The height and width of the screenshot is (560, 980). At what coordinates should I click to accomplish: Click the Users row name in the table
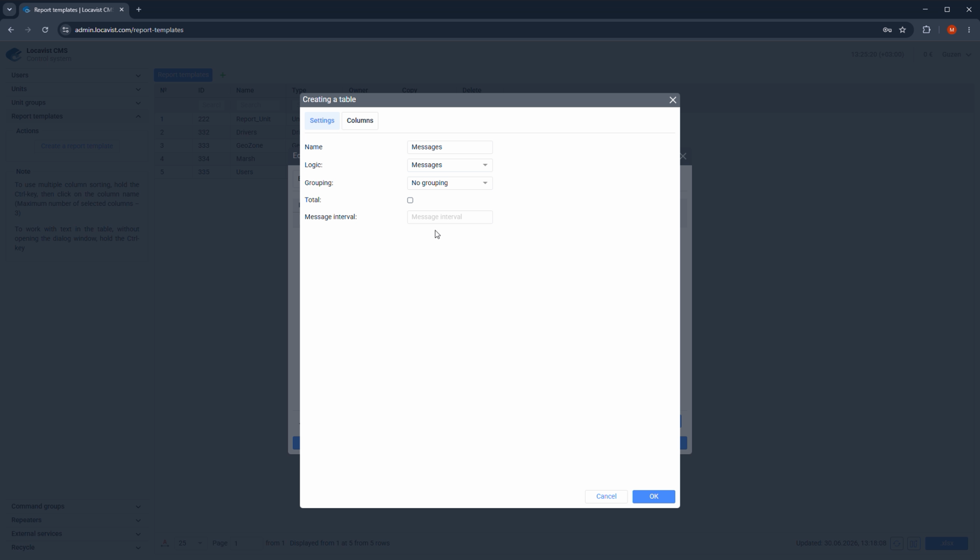(244, 172)
